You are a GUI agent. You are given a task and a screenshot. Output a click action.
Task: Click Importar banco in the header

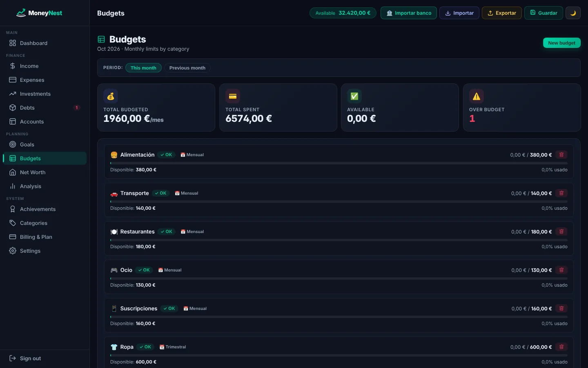click(409, 13)
